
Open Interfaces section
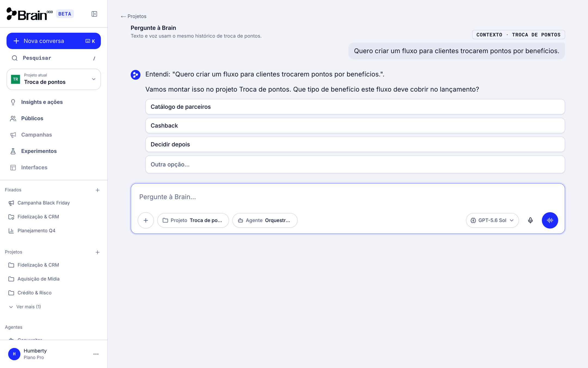(54, 167)
